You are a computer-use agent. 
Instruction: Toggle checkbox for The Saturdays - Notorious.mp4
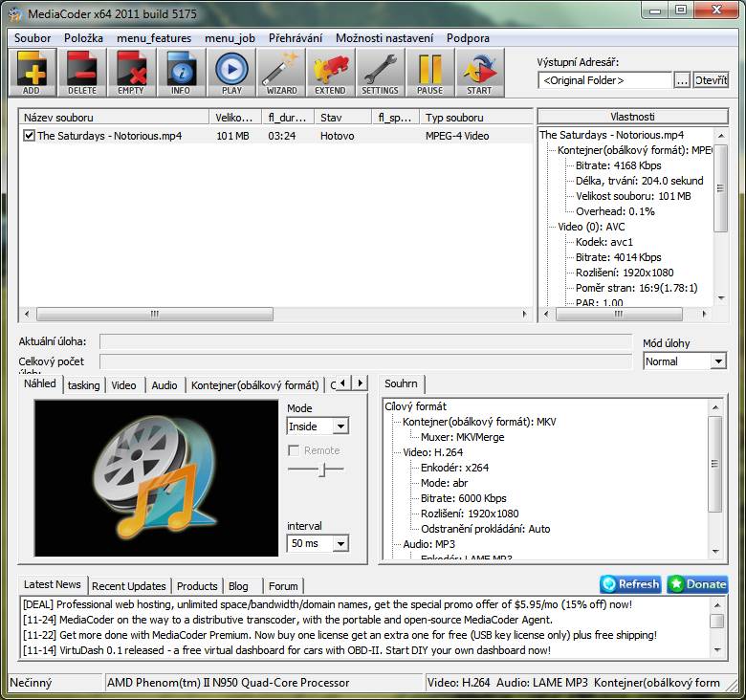29,136
